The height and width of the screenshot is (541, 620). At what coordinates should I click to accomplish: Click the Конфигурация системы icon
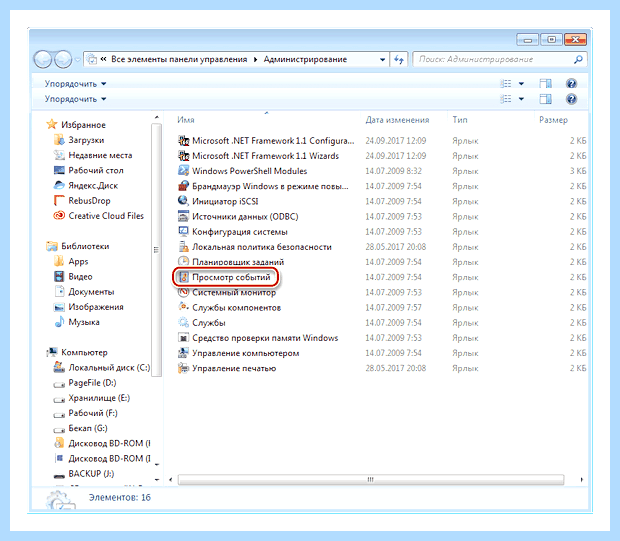pos(183,231)
